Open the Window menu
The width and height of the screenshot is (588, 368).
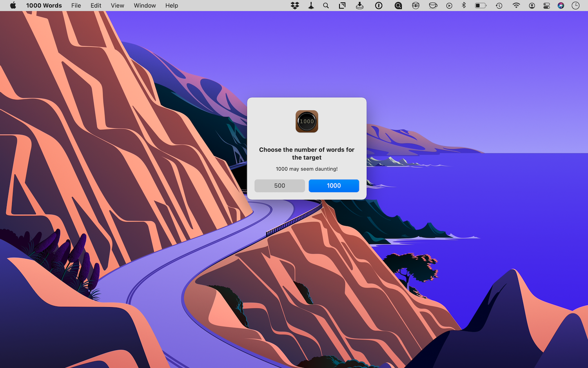click(145, 5)
